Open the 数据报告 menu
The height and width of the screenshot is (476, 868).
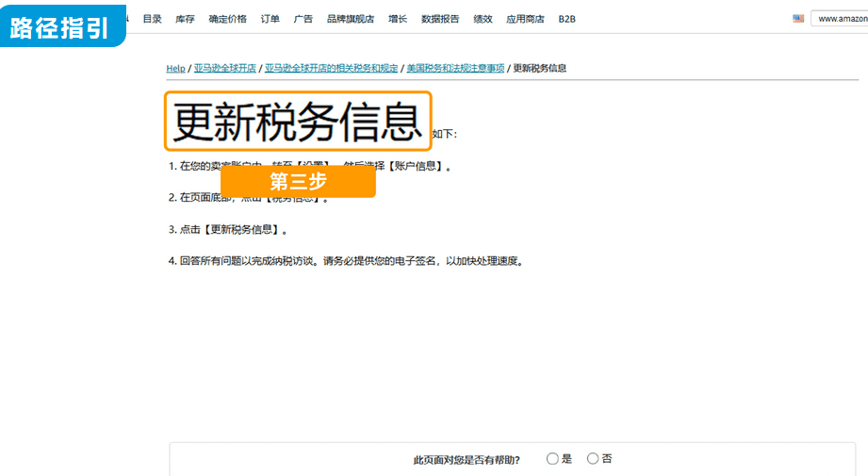[x=440, y=19]
